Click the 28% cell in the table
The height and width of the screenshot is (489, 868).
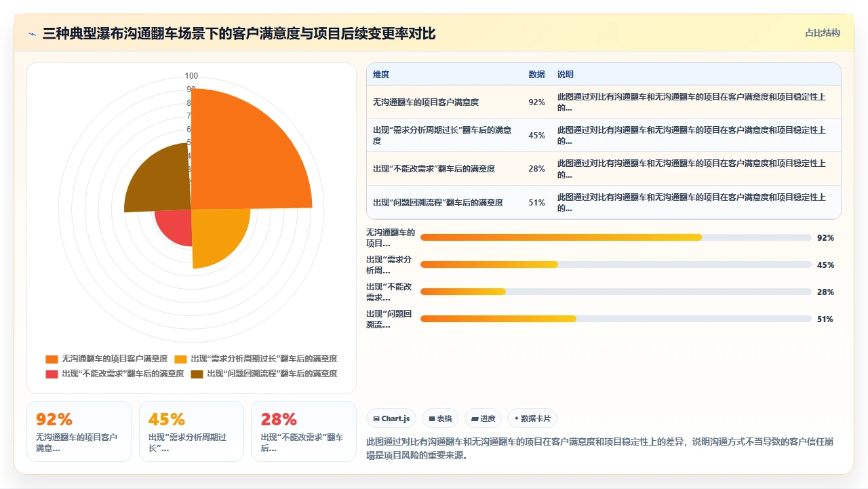[x=536, y=169]
